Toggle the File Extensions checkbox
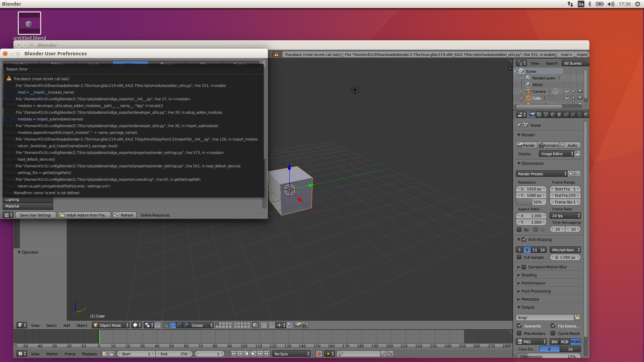The image size is (644, 362). [x=553, y=326]
